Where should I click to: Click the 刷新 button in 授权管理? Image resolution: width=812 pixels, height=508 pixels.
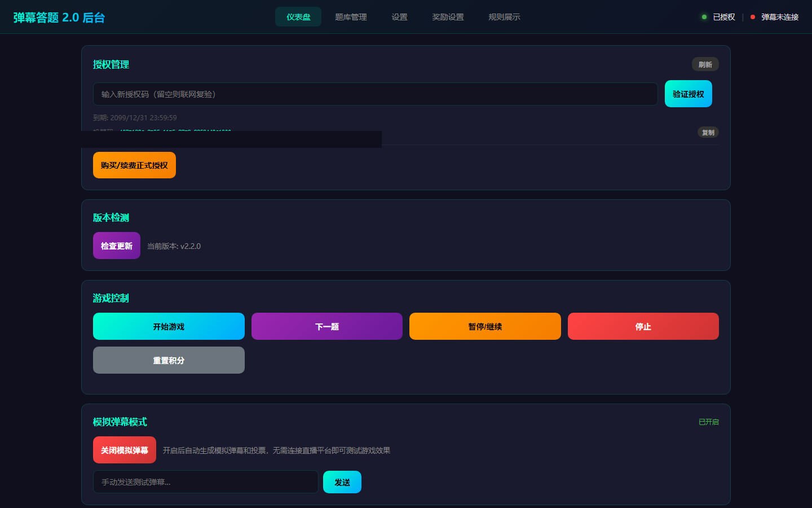tap(705, 64)
